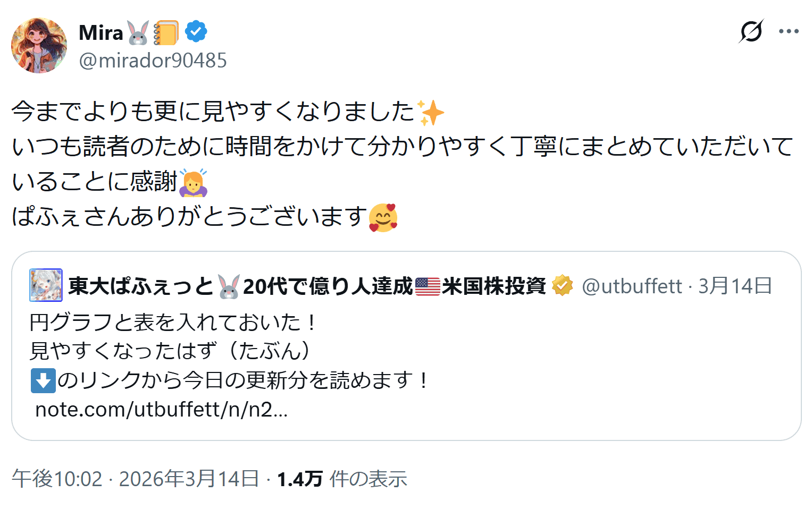Screen dimensions: 812x509
Task: Click the quoted tweet date 3月14日
Action: [x=735, y=286]
